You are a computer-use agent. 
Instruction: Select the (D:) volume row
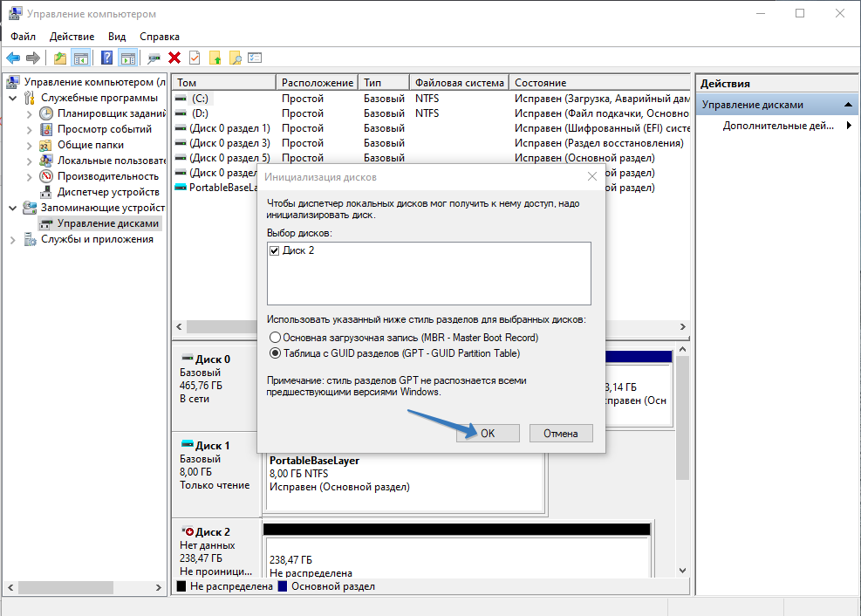point(431,113)
